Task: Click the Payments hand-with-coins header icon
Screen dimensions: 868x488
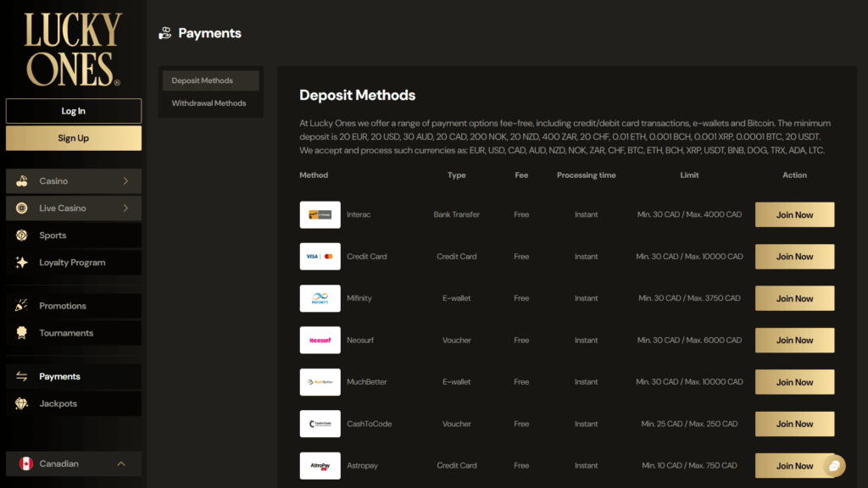Action: pyautogui.click(x=164, y=32)
